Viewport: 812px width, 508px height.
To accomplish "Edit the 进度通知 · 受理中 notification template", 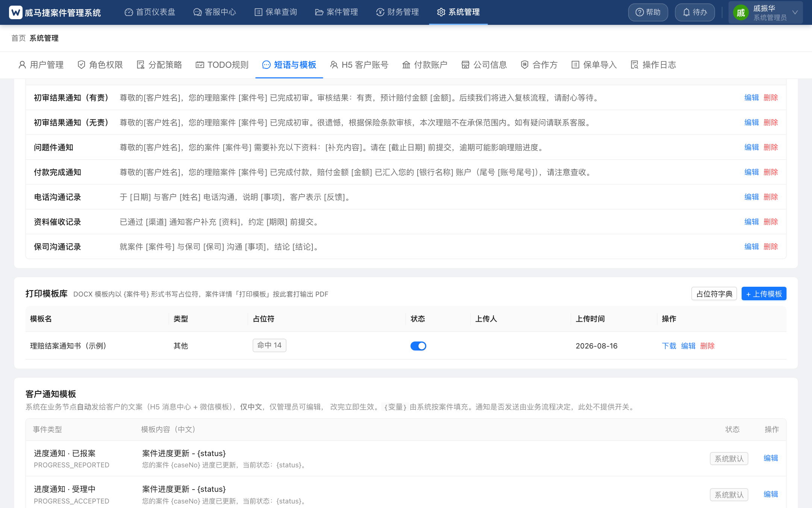I will 771,494.
